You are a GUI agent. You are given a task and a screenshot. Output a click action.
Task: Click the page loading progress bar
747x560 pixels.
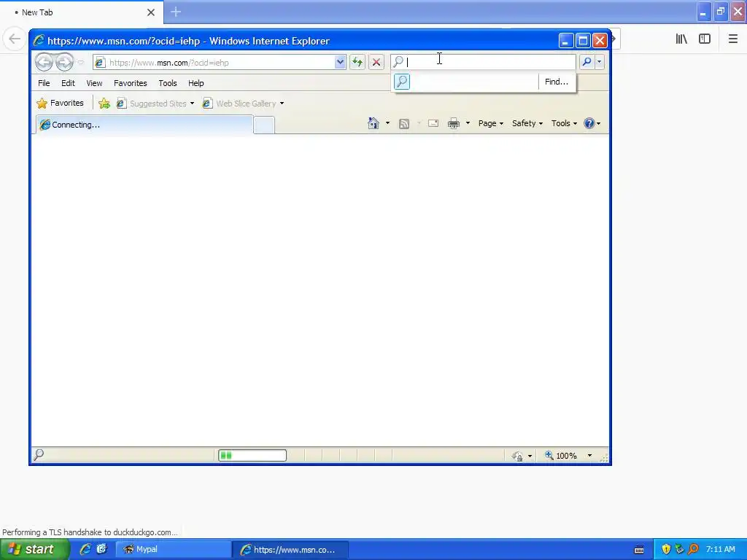252,456
